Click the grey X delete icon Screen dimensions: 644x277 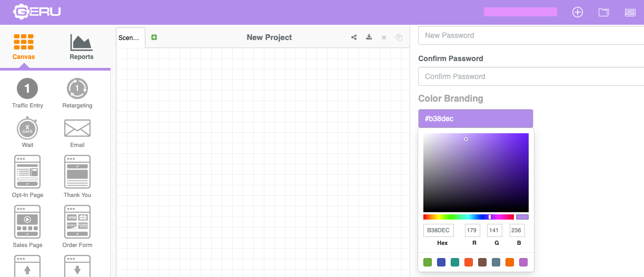click(x=384, y=37)
